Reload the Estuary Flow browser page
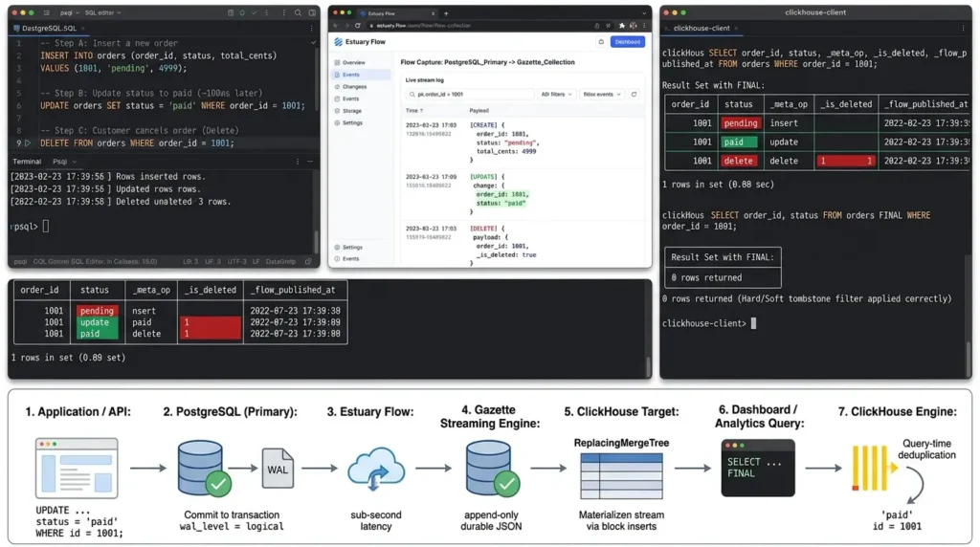 click(x=358, y=26)
